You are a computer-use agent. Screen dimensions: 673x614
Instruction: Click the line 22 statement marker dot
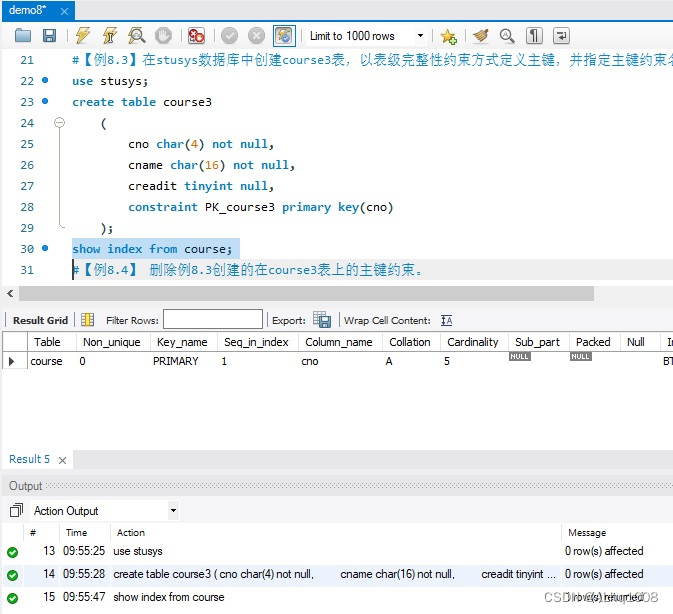[45, 80]
